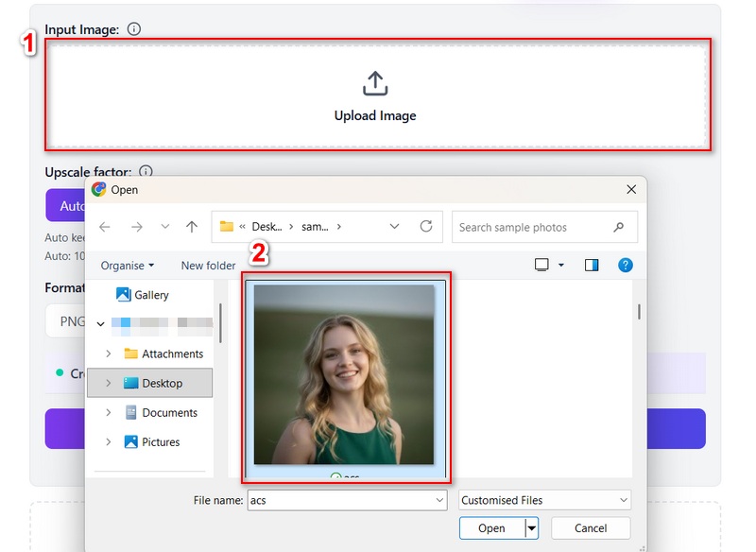Screen dimensions: 756x552
Task: Select the Attachments folder
Action: pos(163,354)
